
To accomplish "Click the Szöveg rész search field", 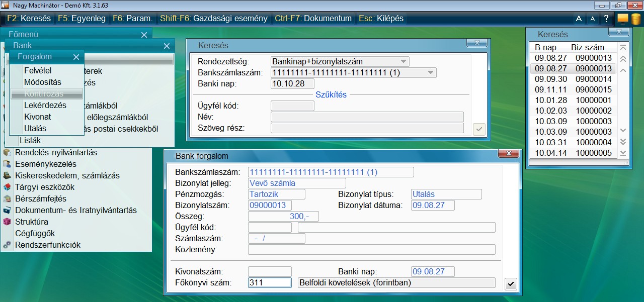I will [367, 128].
